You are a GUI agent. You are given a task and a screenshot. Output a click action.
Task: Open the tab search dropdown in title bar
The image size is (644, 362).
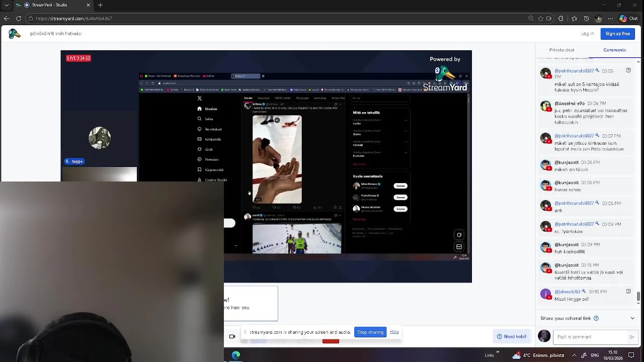pyautogui.click(x=7, y=5)
